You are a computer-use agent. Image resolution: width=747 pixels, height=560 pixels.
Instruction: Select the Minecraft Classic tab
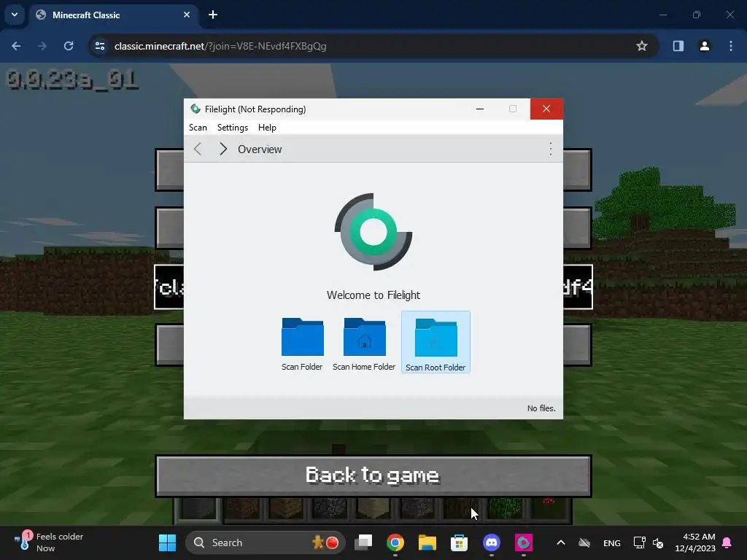pyautogui.click(x=113, y=15)
